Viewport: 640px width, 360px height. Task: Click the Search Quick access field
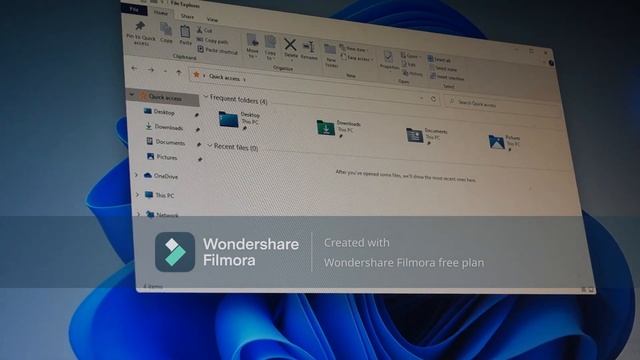tap(504, 105)
